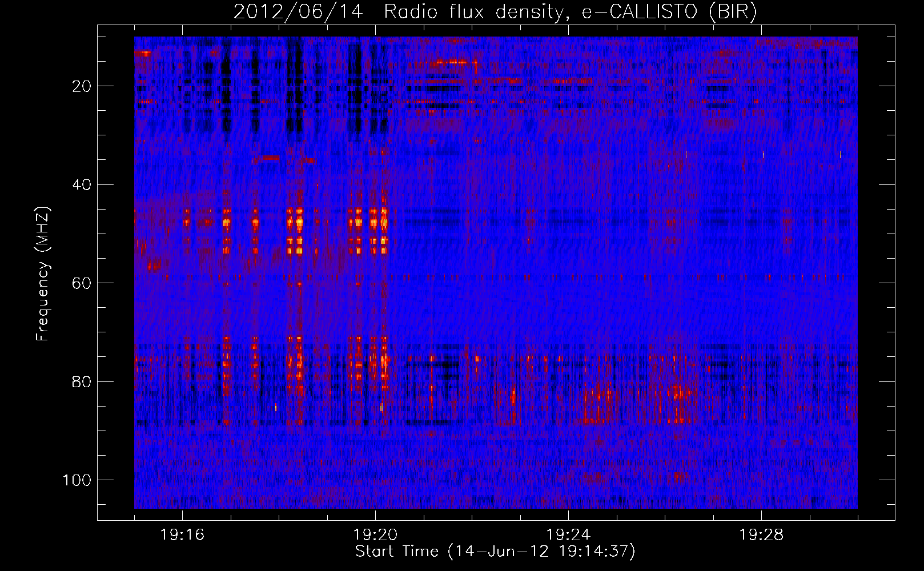Select the 20 MHz frequency tick label

click(x=83, y=86)
